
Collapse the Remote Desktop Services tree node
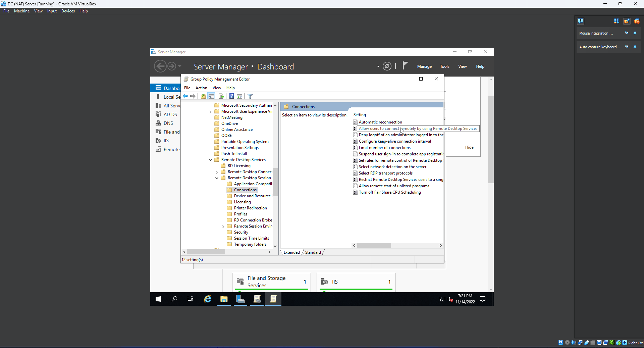click(211, 160)
